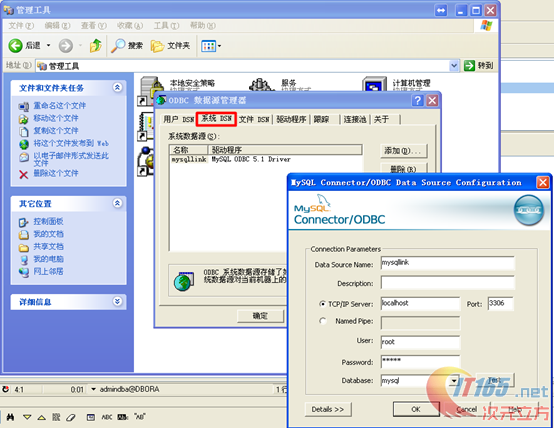Click the red X delete file icon

(23, 174)
